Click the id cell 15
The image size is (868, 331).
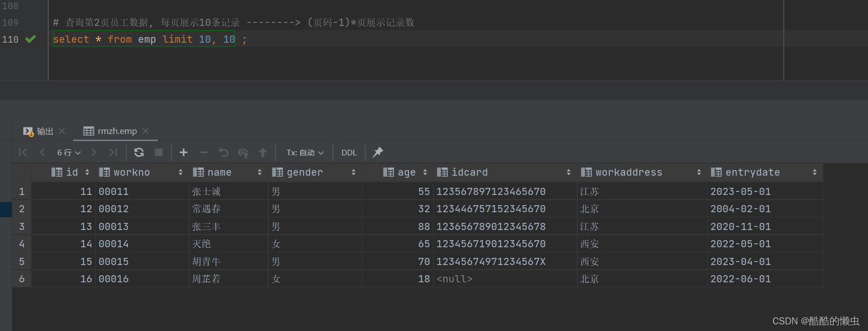[63, 261]
